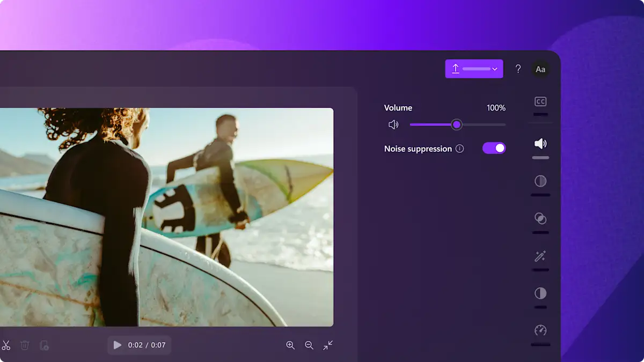Fit the preview to screen

(327, 345)
